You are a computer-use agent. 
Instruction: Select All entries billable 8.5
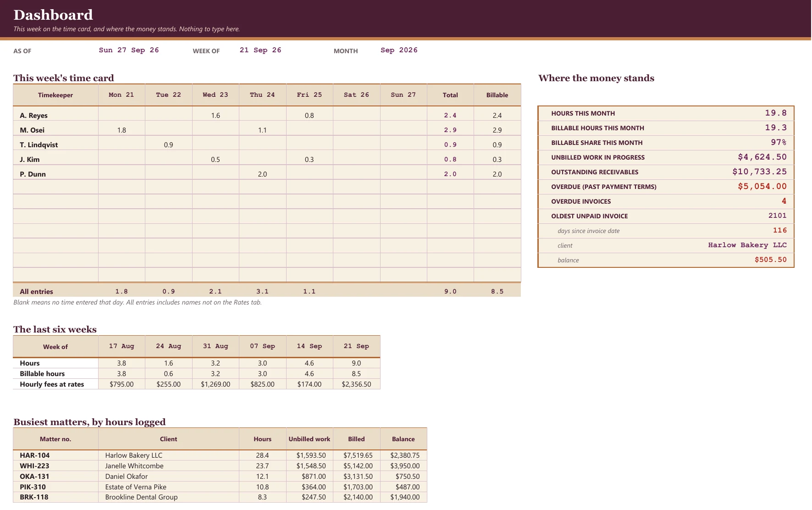click(497, 292)
